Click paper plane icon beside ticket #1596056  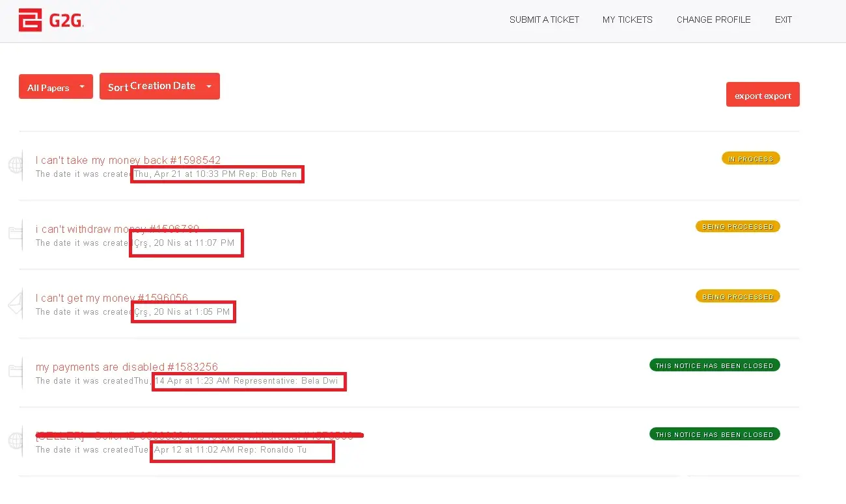(x=15, y=304)
